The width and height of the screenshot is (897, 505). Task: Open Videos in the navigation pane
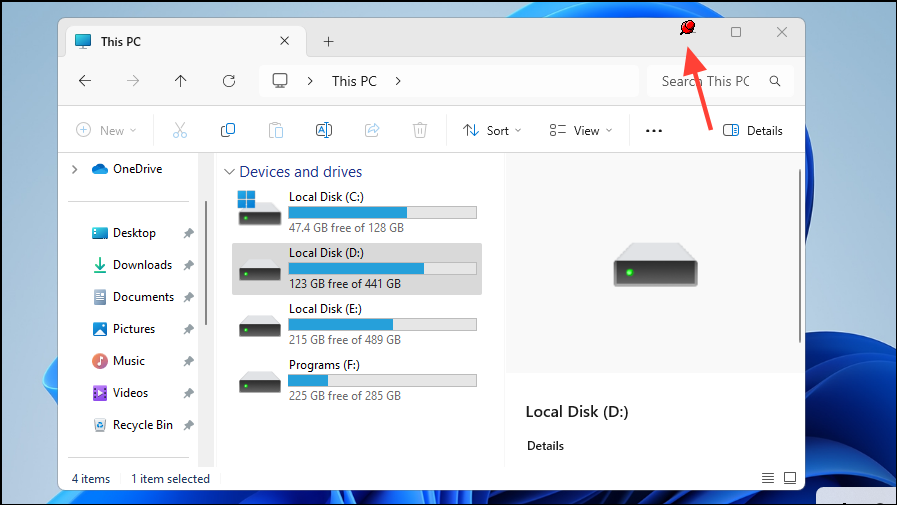tap(130, 393)
